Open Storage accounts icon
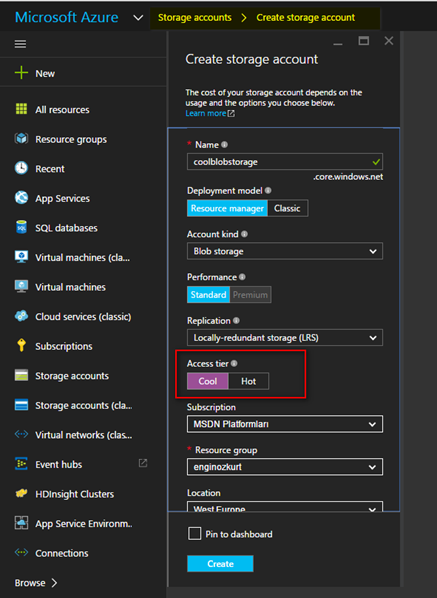This screenshot has height=598, width=437. click(21, 375)
